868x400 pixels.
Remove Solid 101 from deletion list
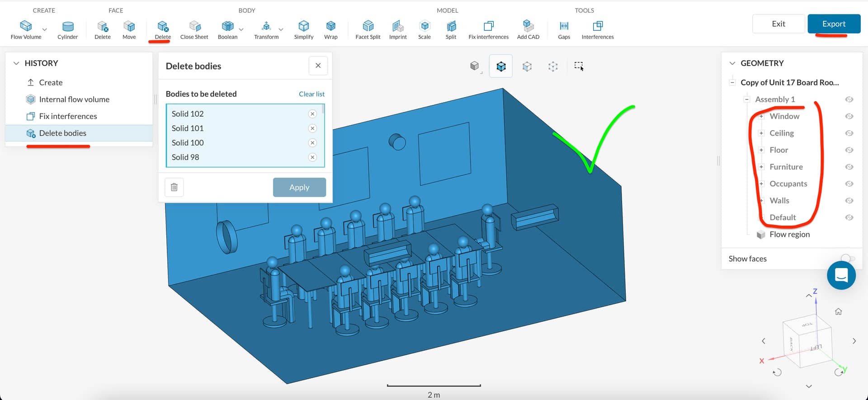[x=312, y=128]
